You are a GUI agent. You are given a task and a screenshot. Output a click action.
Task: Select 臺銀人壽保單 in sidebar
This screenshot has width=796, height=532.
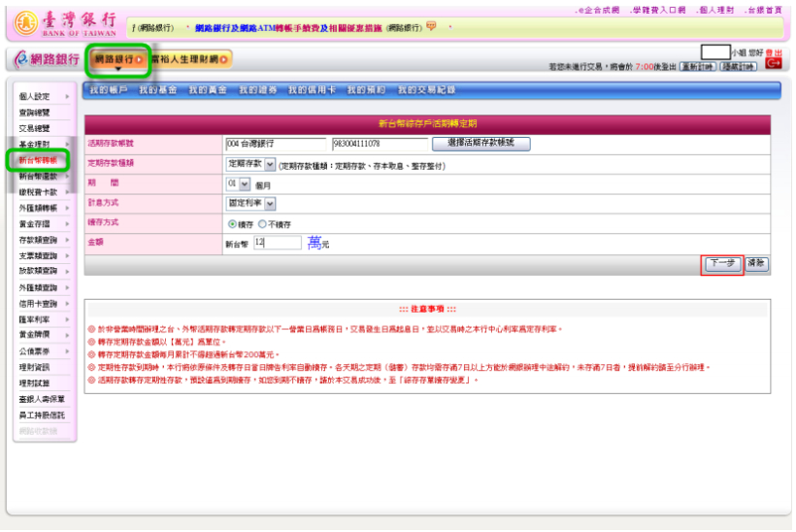tap(44, 399)
